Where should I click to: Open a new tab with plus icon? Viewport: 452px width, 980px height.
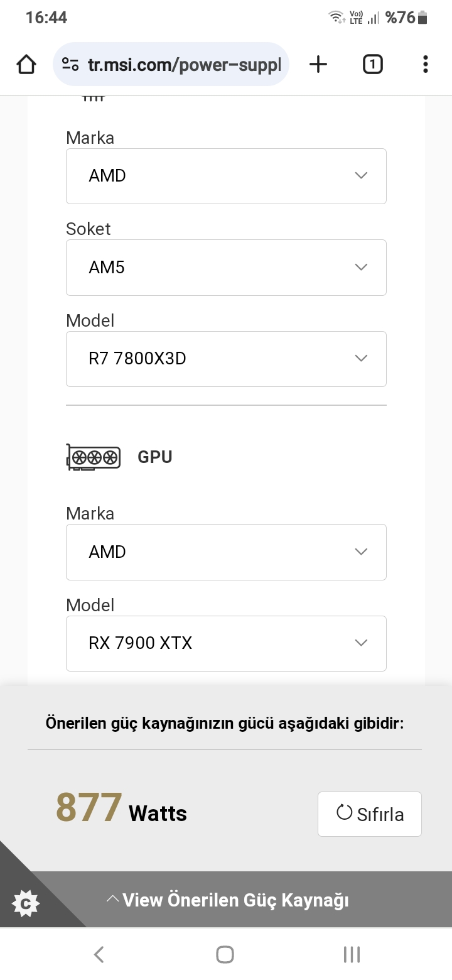click(318, 64)
